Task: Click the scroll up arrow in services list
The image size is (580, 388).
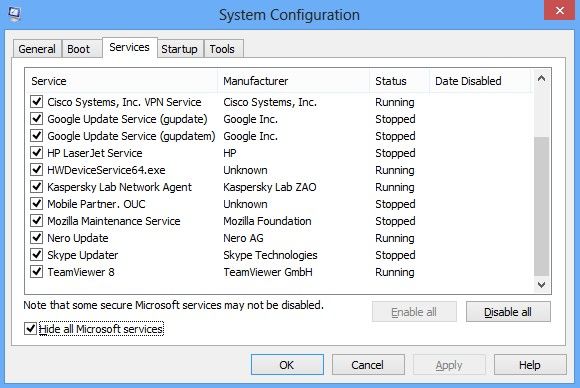Action: click(x=541, y=78)
